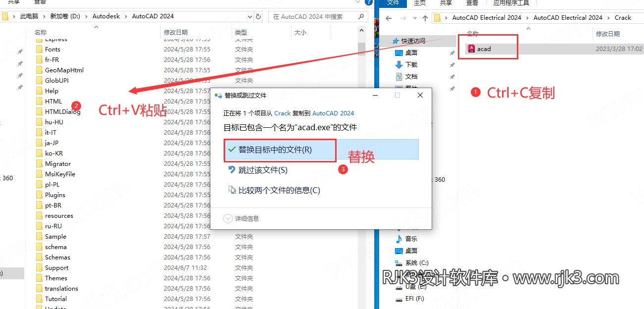Click the MsiKeyFile folder icon

(x=39, y=174)
